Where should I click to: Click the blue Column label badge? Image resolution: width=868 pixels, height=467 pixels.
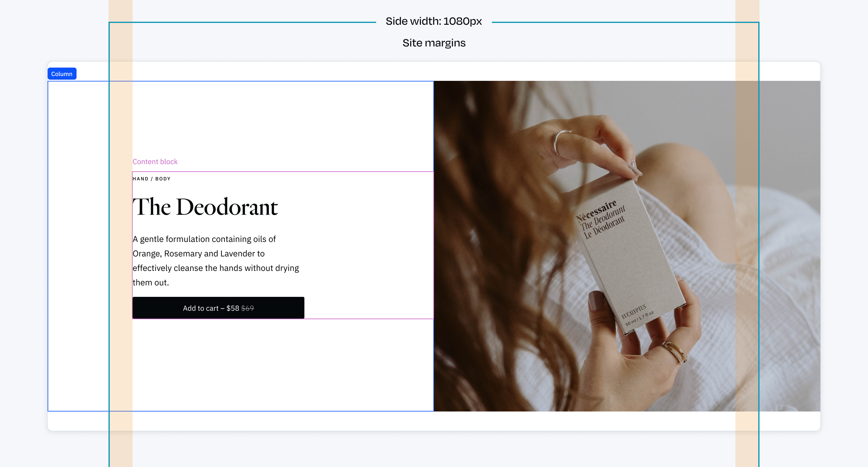pyautogui.click(x=62, y=74)
